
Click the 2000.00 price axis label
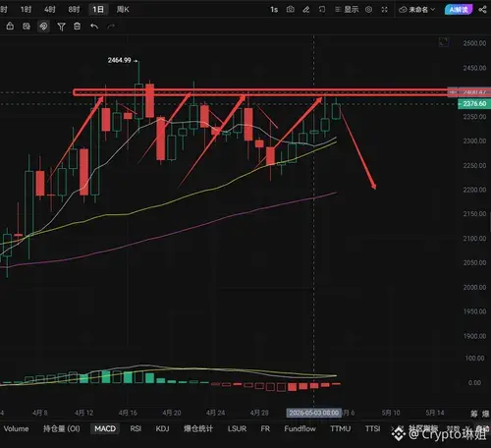pyautogui.click(x=474, y=287)
